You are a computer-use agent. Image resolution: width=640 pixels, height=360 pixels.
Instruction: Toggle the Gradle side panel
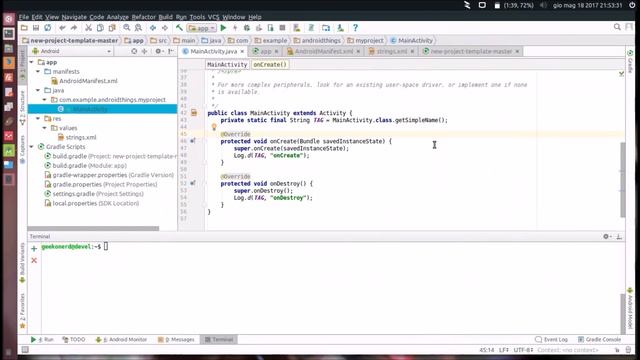(x=630, y=61)
